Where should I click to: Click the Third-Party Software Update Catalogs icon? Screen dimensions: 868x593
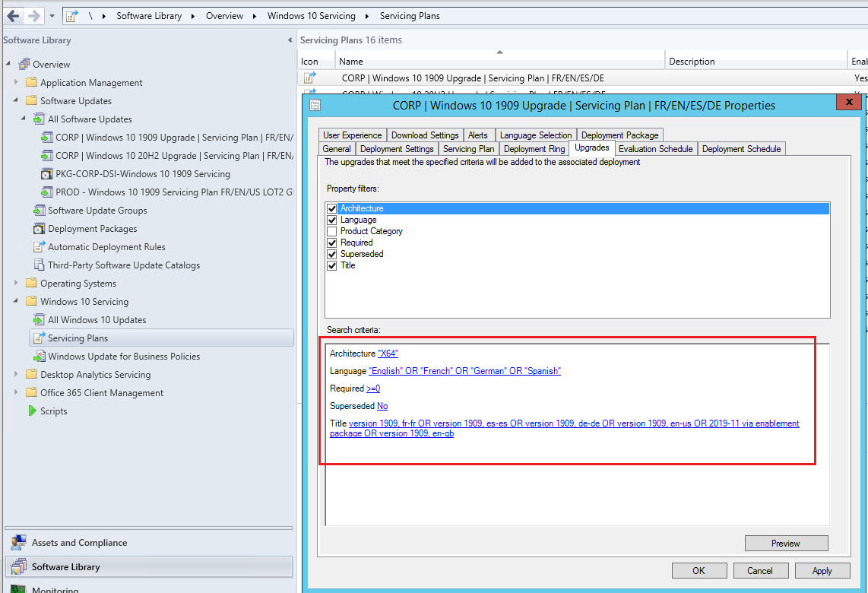coord(40,265)
